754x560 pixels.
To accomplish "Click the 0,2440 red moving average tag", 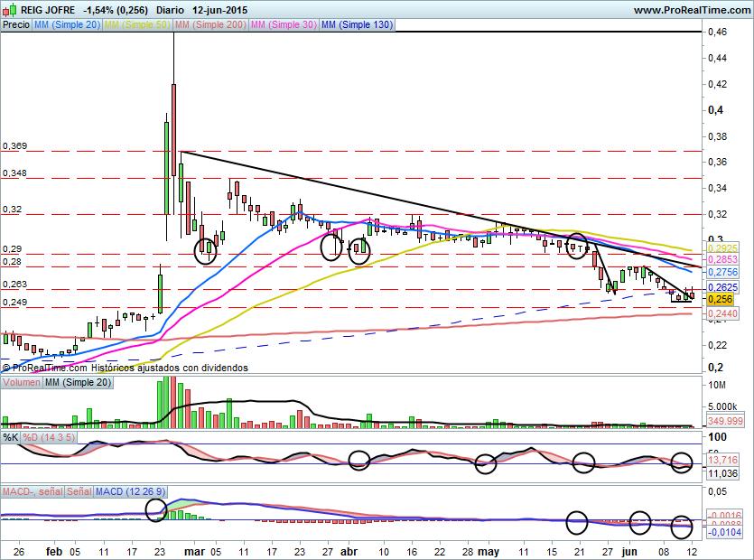I will pos(722,313).
